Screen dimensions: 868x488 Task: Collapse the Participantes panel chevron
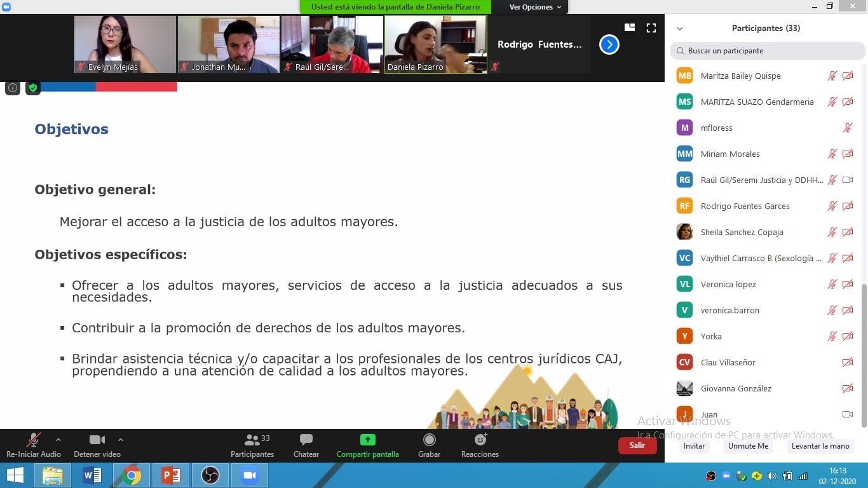[680, 29]
